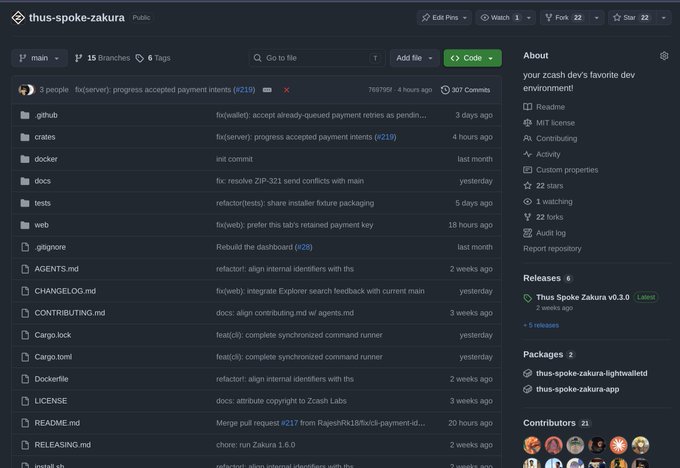Screen dimensions: 680x468
Task: Open Thus Spoke Zakura v0.3.0 release
Action: [x=582, y=298]
